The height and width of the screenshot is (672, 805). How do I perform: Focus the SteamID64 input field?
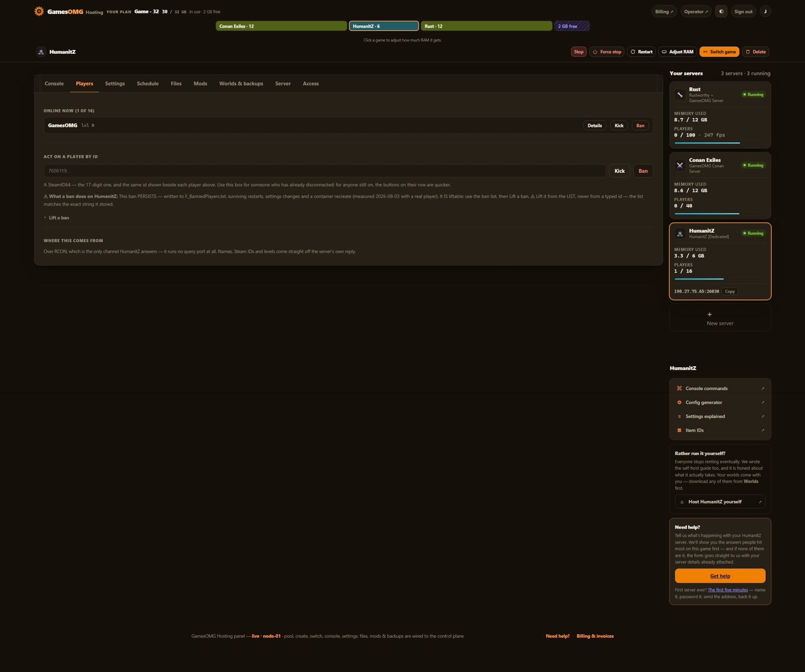click(x=324, y=171)
